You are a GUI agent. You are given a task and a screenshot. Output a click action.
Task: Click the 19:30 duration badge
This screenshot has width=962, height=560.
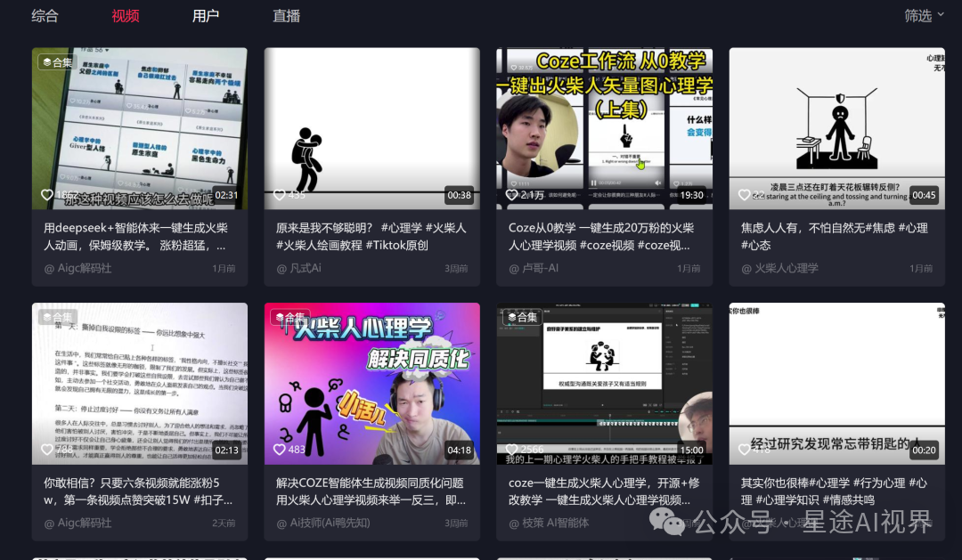coord(691,195)
